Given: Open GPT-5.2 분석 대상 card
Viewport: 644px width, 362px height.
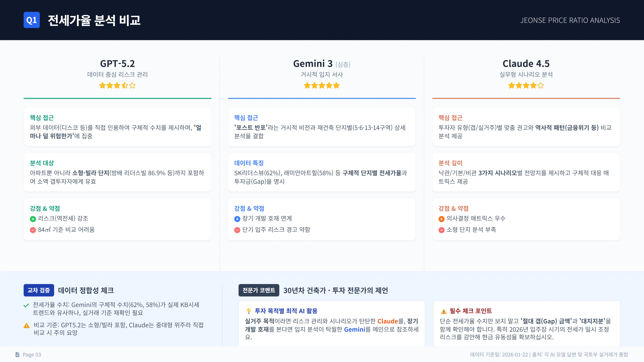Looking at the screenshot, I should [x=117, y=172].
